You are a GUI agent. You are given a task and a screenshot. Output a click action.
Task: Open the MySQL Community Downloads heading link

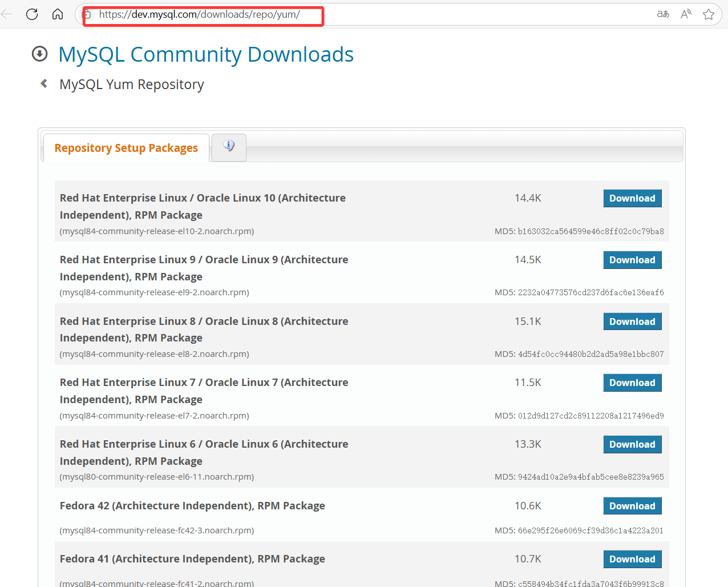(206, 54)
